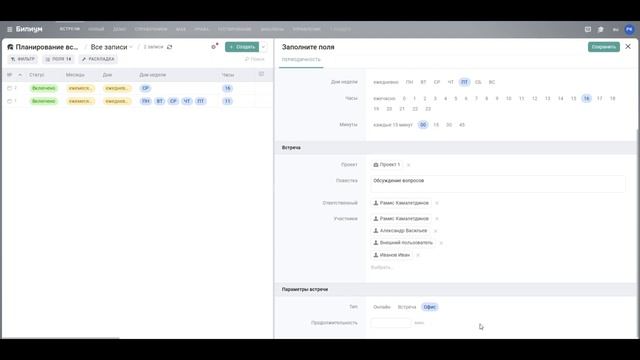Open the Встречи top navigation tab
Screen dimensions: 640x360
(x=69, y=29)
